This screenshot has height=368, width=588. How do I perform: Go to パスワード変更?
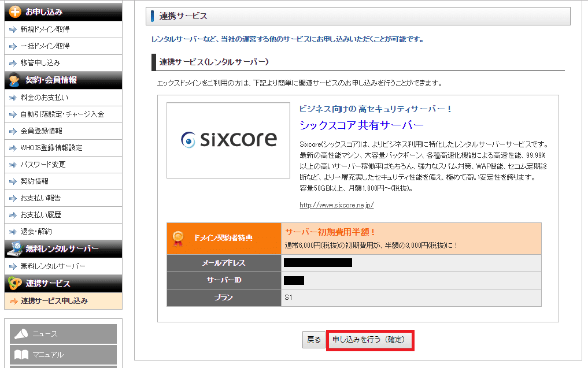click(63, 165)
